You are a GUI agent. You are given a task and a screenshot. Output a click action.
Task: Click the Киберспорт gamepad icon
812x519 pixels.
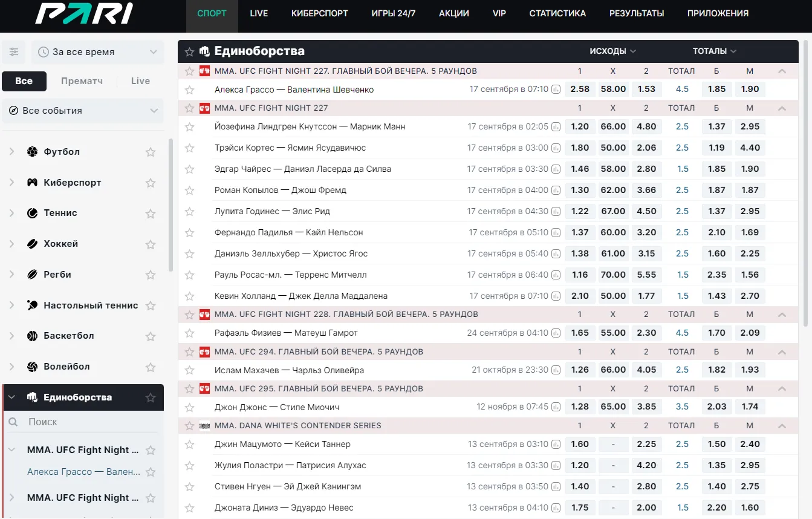[x=33, y=183]
